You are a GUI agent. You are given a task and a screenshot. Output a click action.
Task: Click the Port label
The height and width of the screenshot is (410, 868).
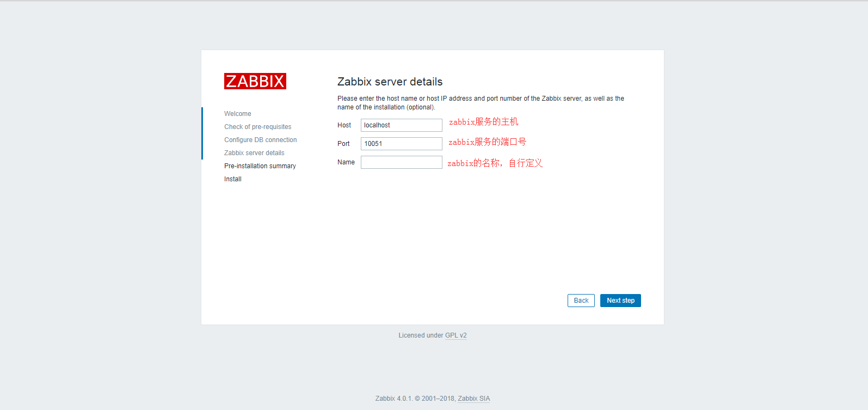click(343, 144)
